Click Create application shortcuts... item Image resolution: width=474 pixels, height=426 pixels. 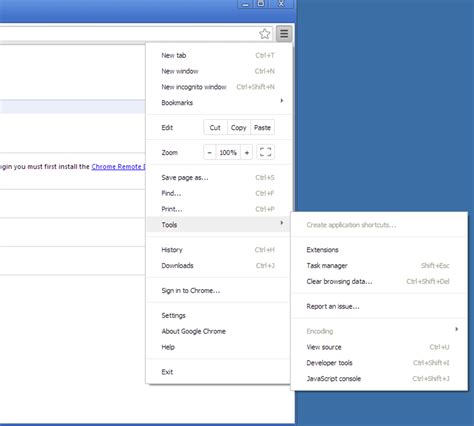tap(379, 225)
